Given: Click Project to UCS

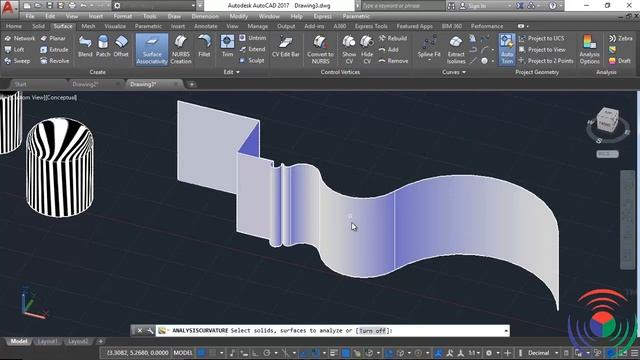Looking at the screenshot, I should click(x=542, y=38).
